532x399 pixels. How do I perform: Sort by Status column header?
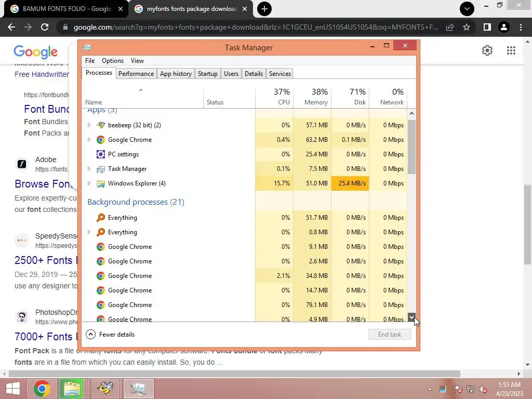[230, 97]
